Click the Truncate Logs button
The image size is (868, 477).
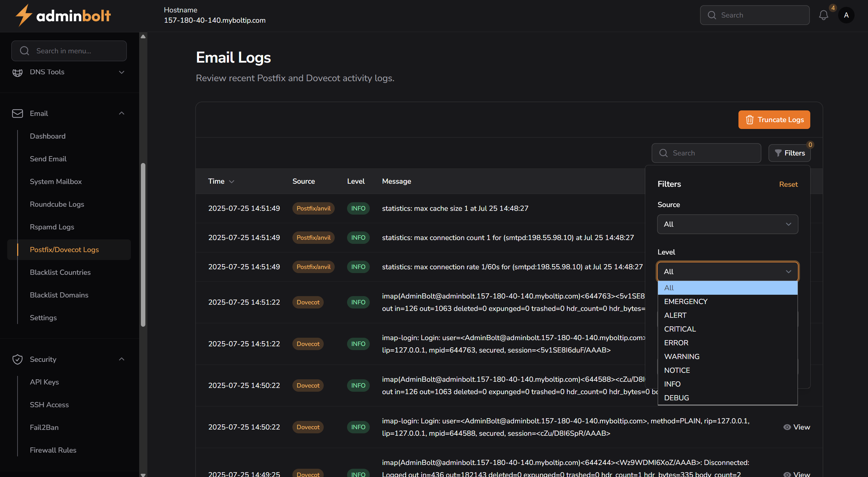click(x=774, y=120)
